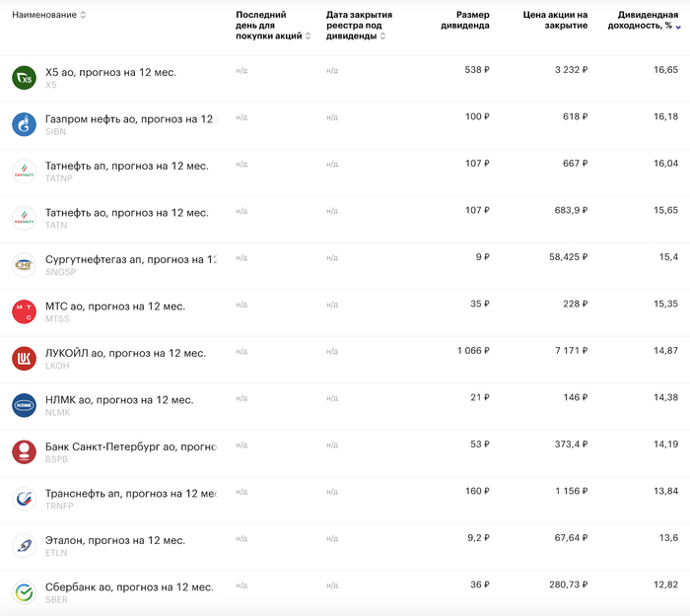This screenshot has height=616, width=690.
Task: Click the NLMK blue logo icon
Action: click(24, 405)
